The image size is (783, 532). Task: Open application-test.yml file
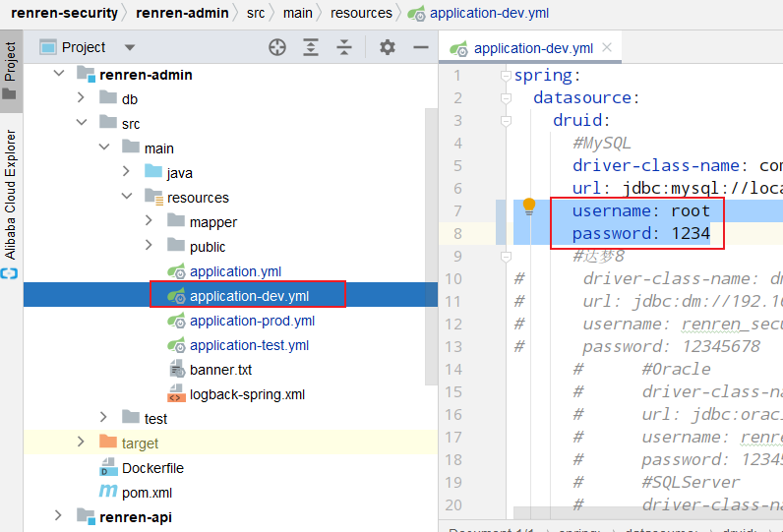(x=249, y=345)
